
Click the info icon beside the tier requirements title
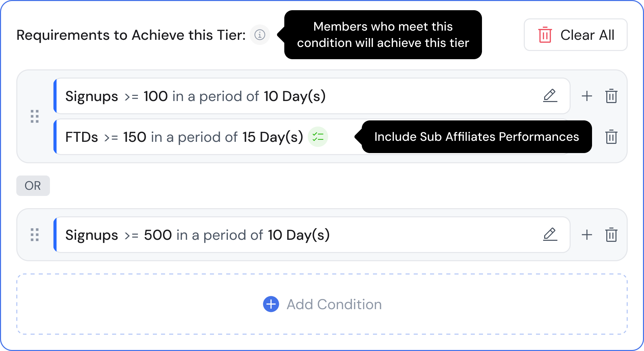tap(260, 35)
